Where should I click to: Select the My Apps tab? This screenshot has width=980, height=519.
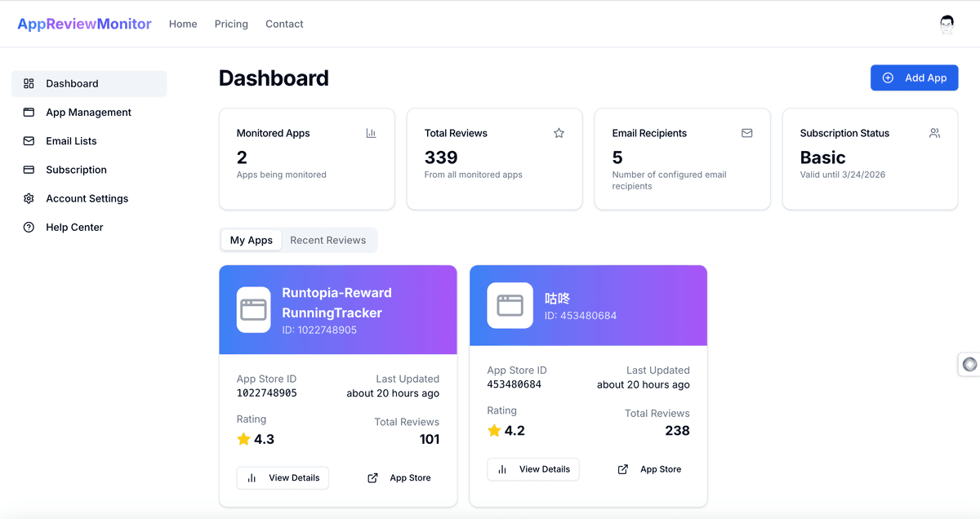251,240
